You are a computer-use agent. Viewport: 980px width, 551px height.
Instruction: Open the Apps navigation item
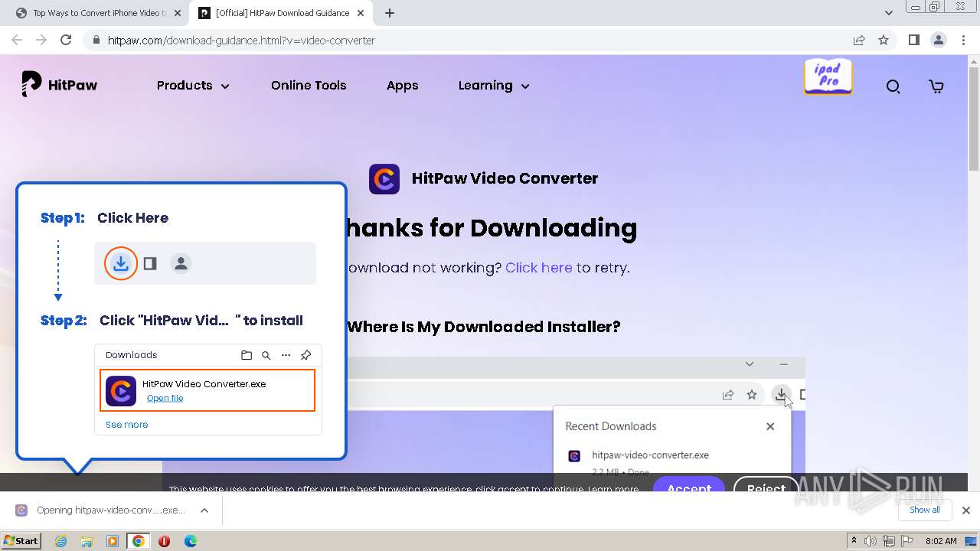(x=402, y=86)
